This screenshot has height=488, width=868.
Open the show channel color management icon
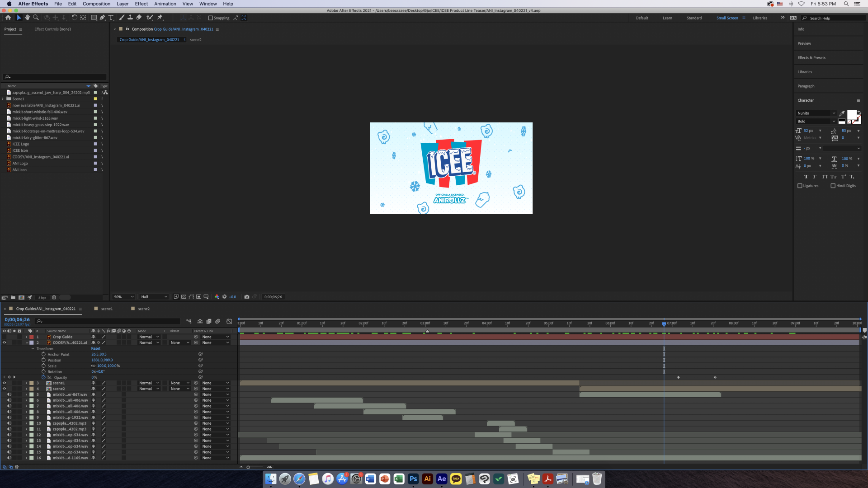pos(217,297)
